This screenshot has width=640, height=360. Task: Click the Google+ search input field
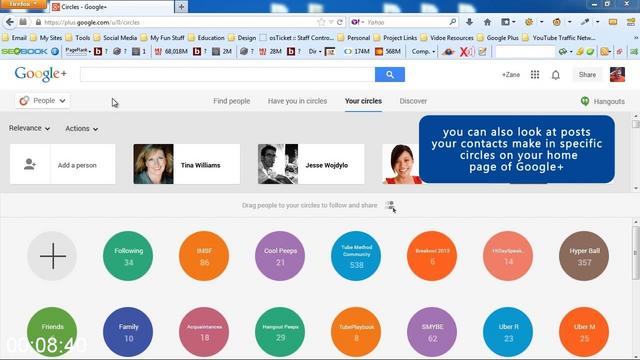(x=227, y=75)
